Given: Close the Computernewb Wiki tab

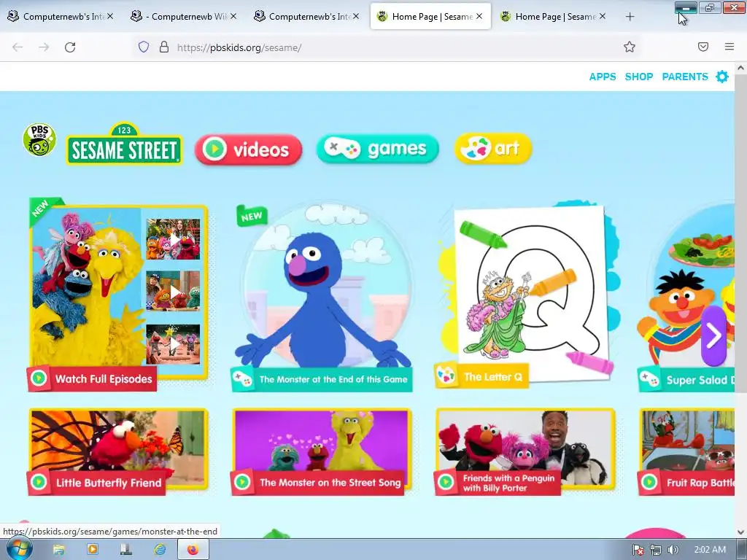Looking at the screenshot, I should (233, 16).
